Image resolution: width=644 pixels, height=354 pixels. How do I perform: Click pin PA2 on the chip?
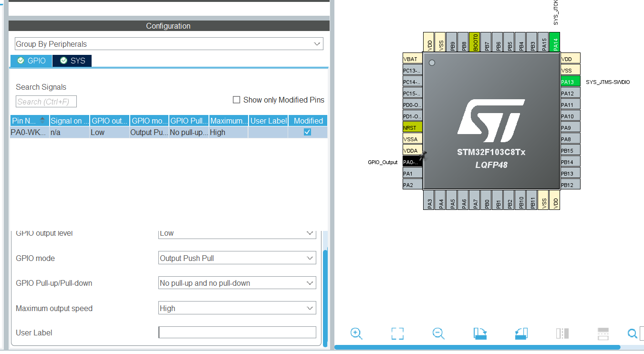pyautogui.click(x=413, y=185)
